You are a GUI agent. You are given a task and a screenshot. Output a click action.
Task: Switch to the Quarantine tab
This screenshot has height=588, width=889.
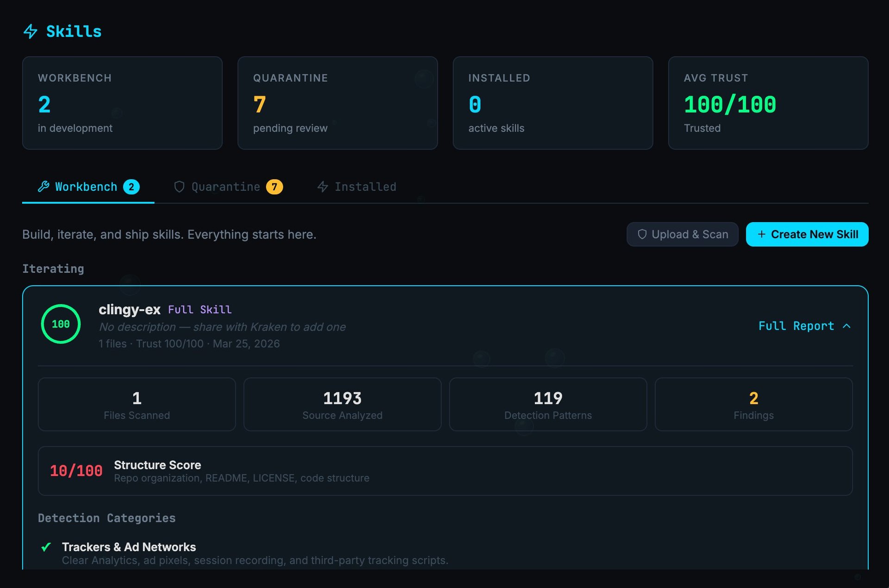(228, 187)
